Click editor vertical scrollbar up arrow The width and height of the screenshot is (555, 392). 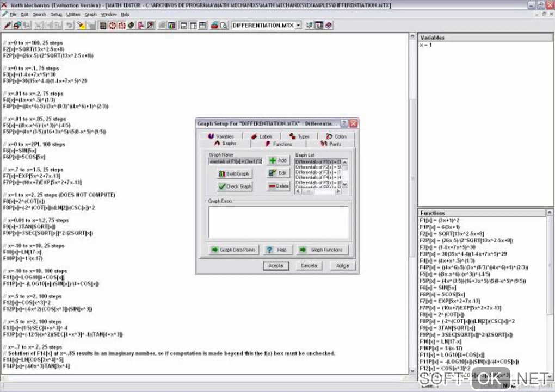point(412,36)
